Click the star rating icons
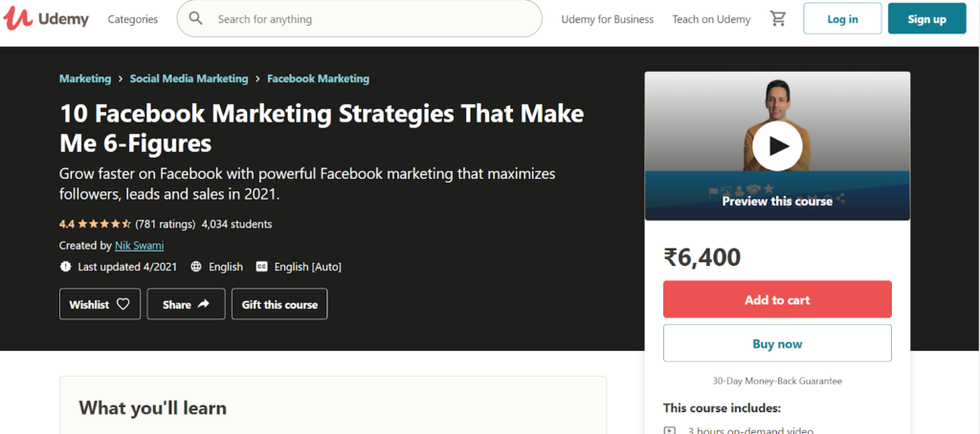The image size is (980, 434). pyautogui.click(x=104, y=225)
